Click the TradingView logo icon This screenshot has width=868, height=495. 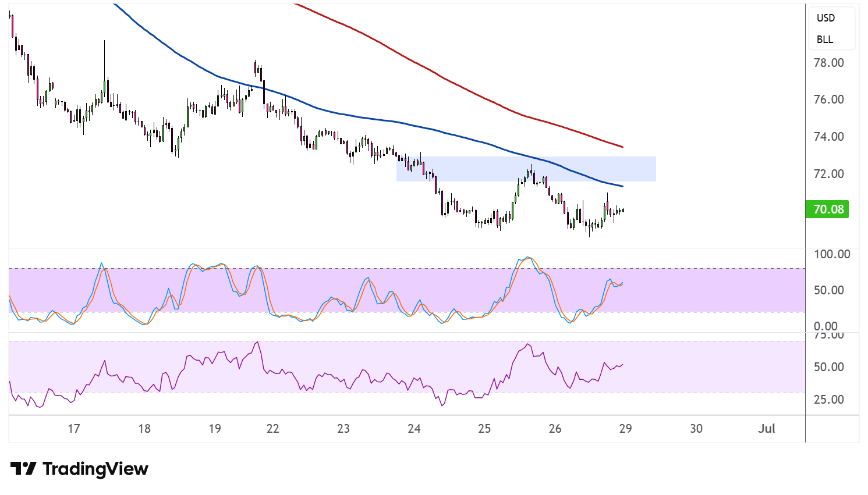[23, 468]
